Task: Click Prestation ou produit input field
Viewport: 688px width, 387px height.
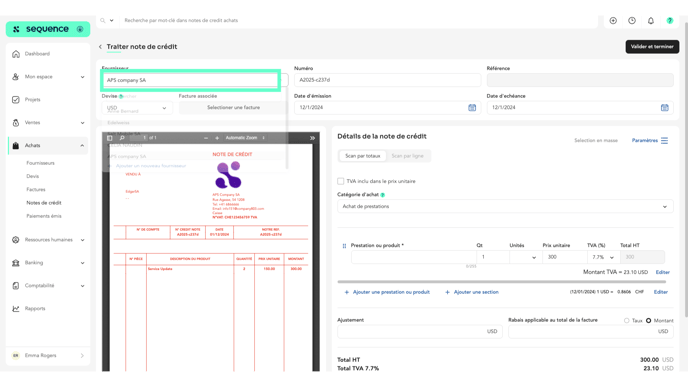Action: tap(413, 257)
